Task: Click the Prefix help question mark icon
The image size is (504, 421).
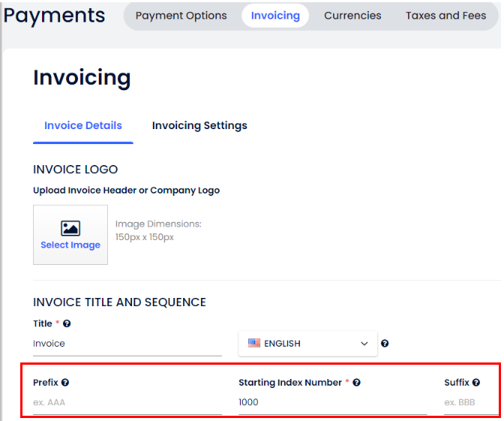Action: coord(65,383)
